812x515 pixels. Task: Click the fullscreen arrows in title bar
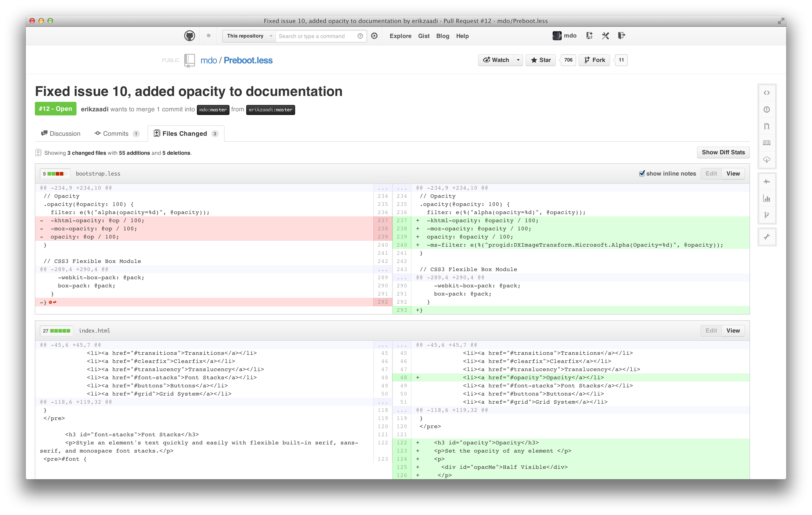781,21
